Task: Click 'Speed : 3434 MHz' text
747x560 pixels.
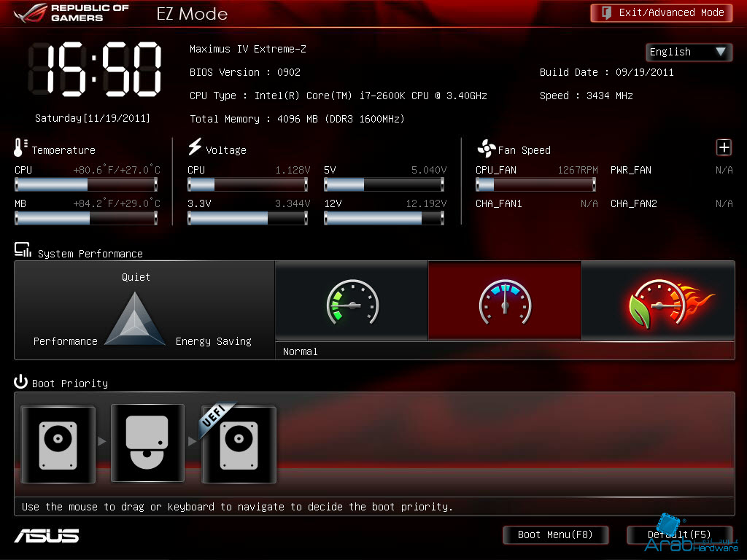Action: (586, 96)
